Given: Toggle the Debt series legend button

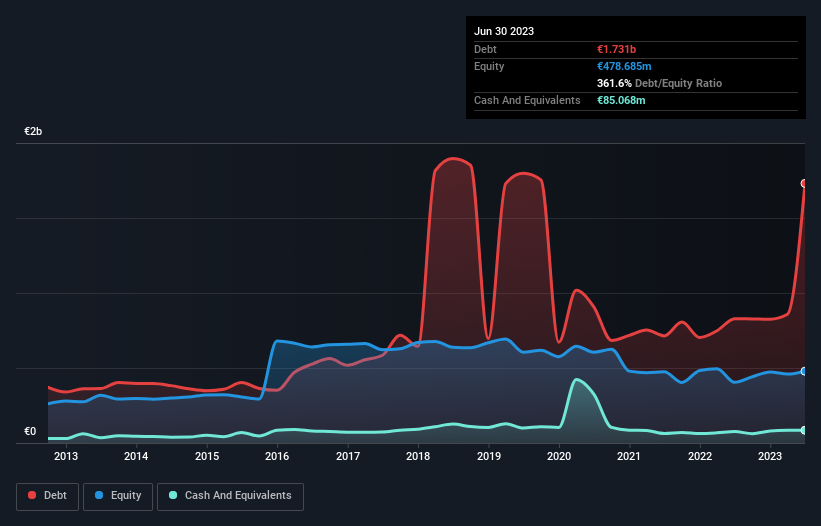Looking at the screenshot, I should (x=47, y=496).
